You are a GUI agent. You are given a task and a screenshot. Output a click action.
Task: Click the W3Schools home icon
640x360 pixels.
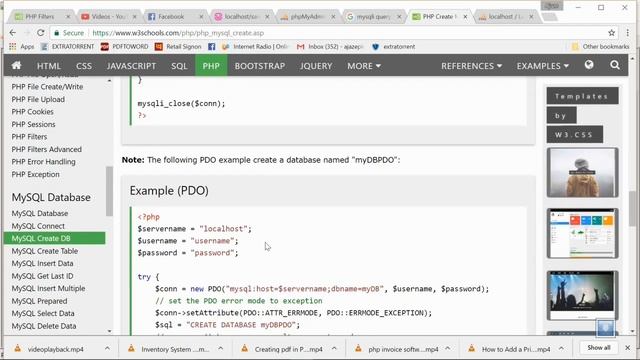(16, 66)
